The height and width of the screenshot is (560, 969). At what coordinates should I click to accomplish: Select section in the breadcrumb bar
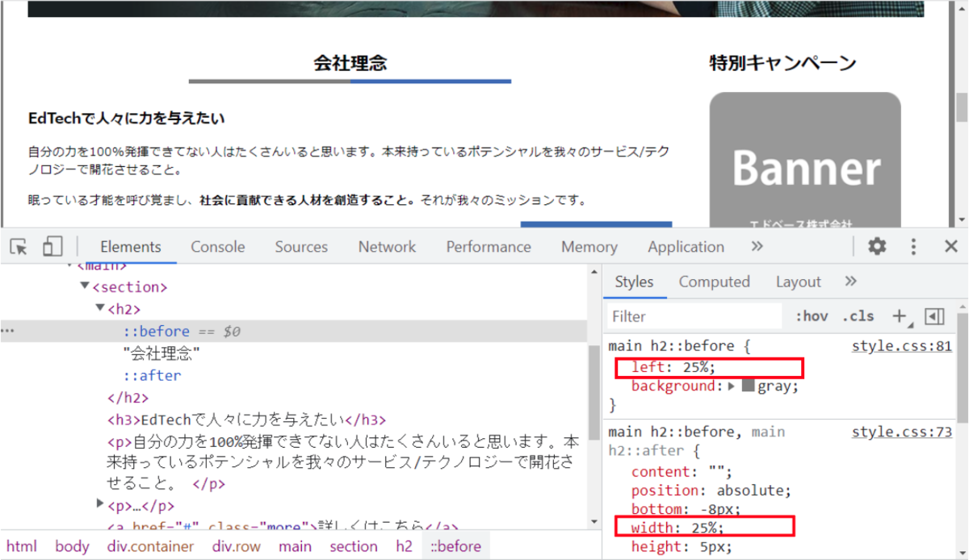pyautogui.click(x=353, y=546)
